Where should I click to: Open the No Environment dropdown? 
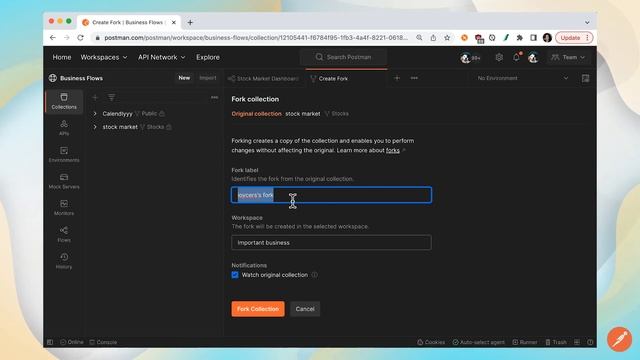(x=522, y=78)
